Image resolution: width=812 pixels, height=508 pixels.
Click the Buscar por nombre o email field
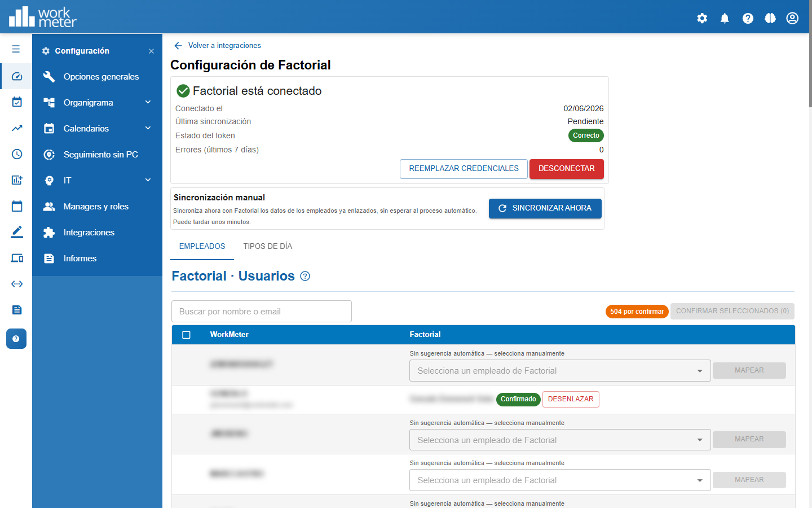262,312
